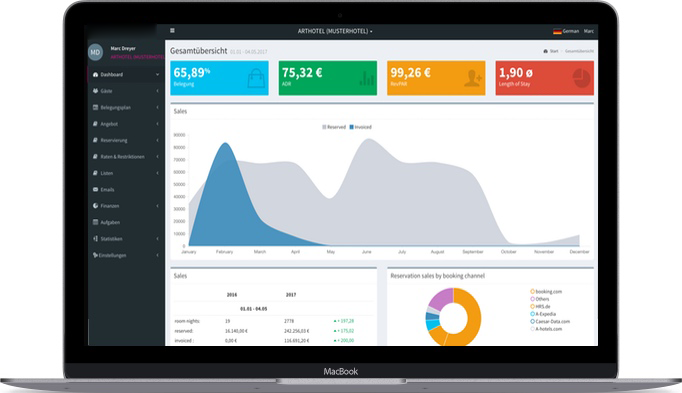This screenshot has width=682, height=393.
Task: Toggle HRS.de in donut chart legend
Action: pyautogui.click(x=540, y=306)
